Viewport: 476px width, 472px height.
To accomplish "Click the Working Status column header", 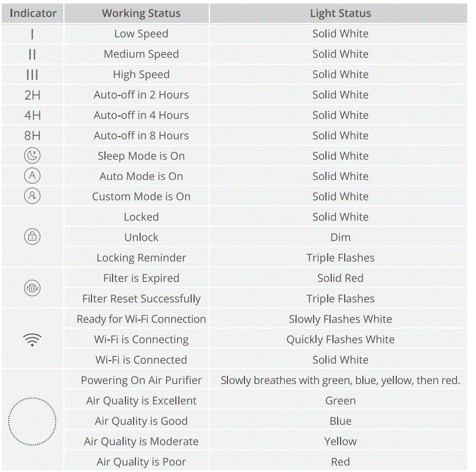I will [141, 13].
